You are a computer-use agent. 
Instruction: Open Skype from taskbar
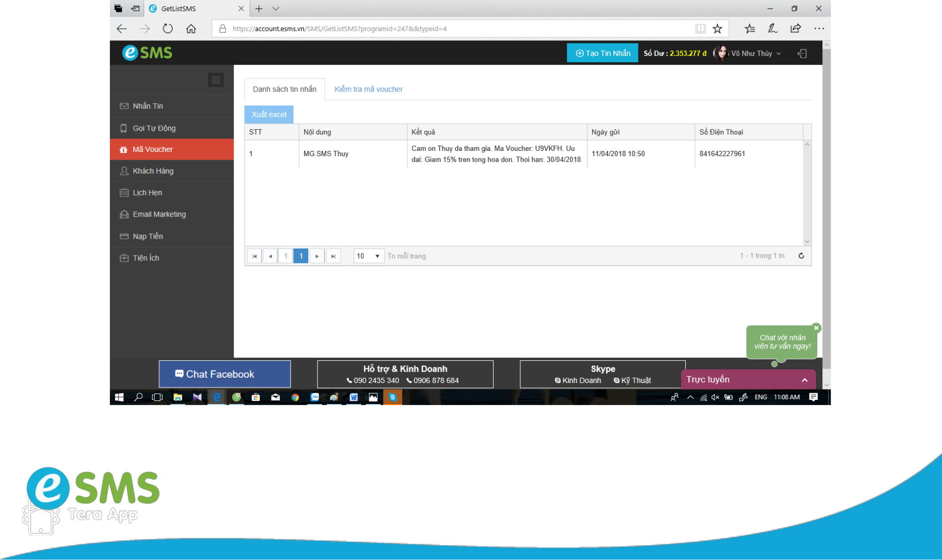pyautogui.click(x=392, y=397)
